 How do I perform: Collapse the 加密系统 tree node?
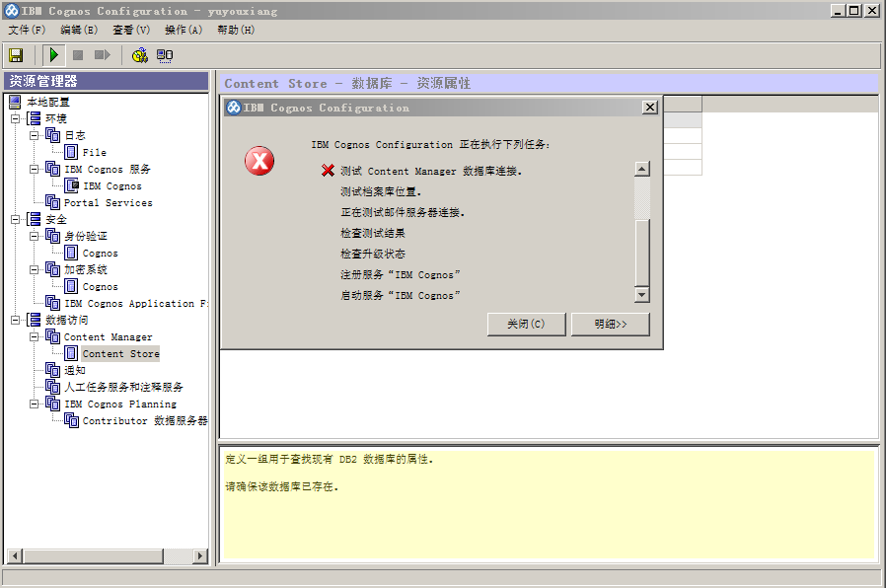[34, 269]
